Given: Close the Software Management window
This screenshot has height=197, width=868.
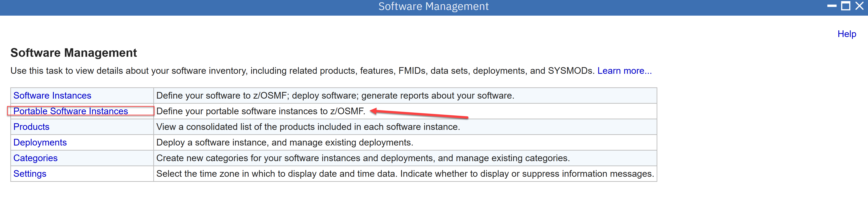Looking at the screenshot, I should (x=860, y=6).
